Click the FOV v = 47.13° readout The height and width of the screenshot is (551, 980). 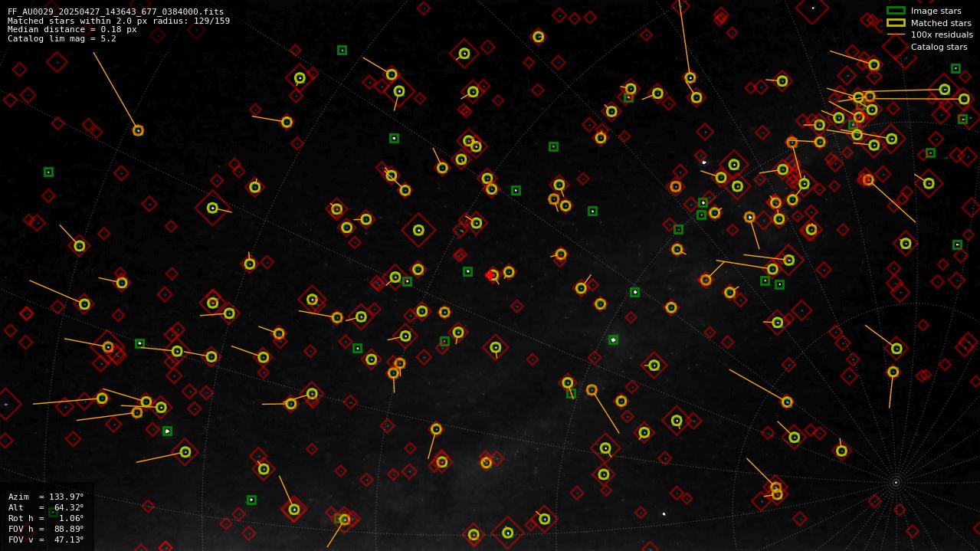click(46, 540)
